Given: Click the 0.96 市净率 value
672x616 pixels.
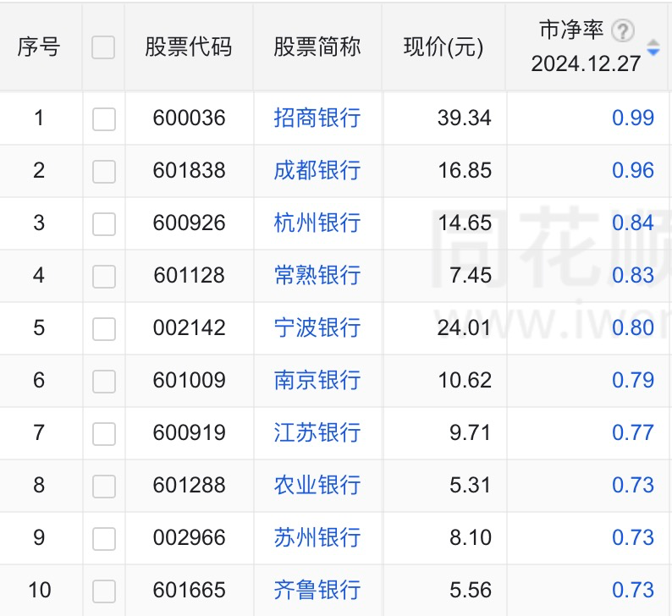Looking at the screenshot, I should coord(633,170).
